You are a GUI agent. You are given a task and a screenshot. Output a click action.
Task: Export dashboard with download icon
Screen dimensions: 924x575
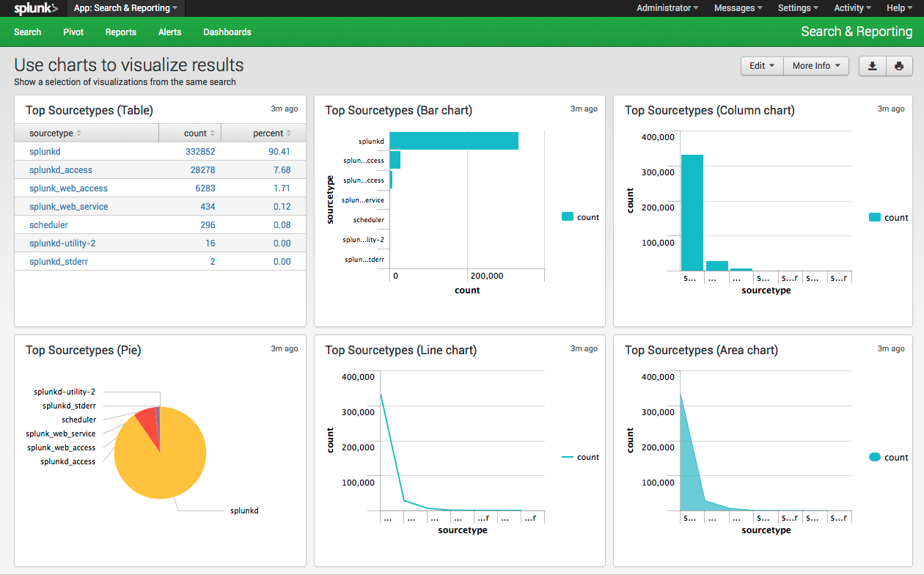click(x=872, y=66)
